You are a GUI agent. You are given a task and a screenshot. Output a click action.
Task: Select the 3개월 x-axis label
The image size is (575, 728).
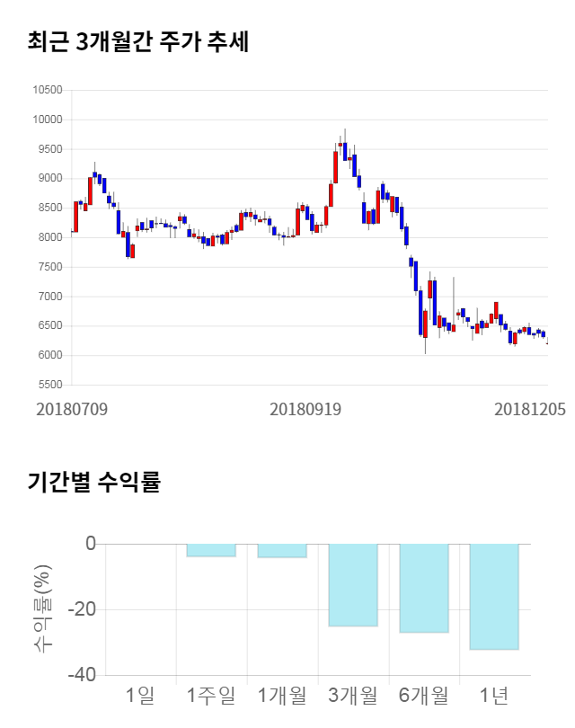353,695
